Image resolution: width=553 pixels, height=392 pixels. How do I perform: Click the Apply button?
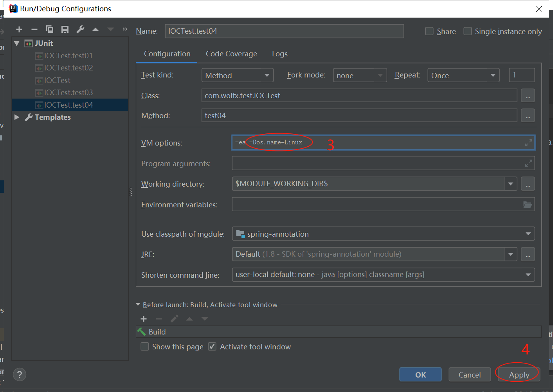pyautogui.click(x=519, y=375)
